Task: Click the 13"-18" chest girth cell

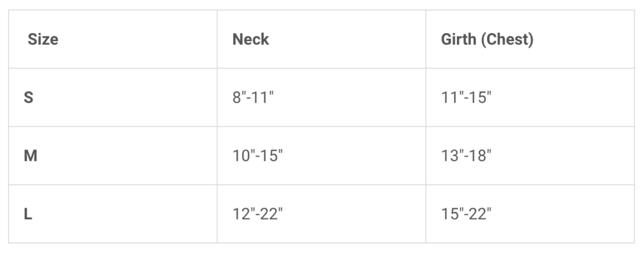Action: pos(466,156)
